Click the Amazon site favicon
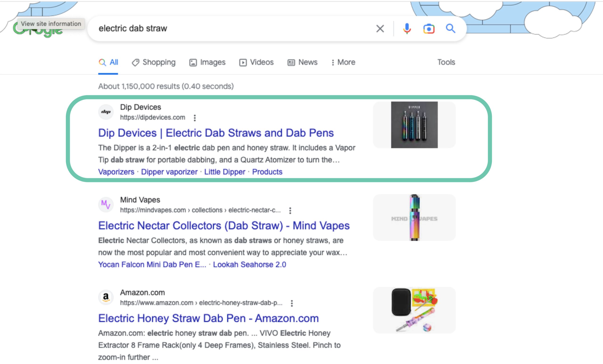 [106, 297]
